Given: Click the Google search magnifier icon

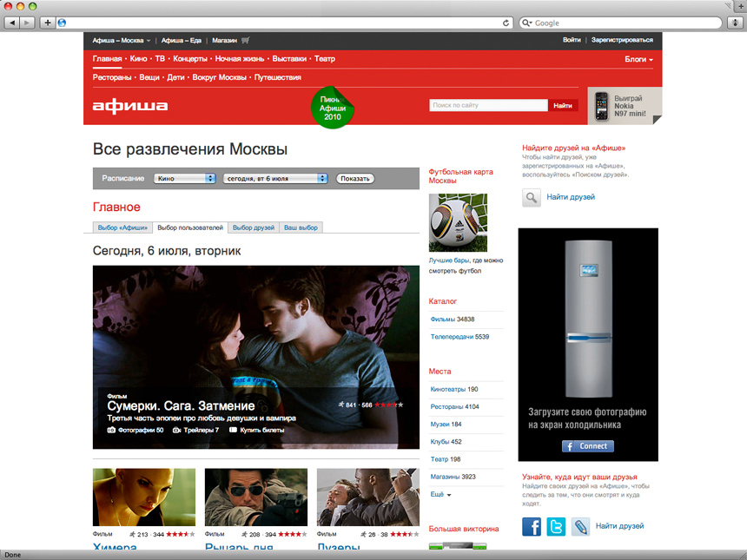Looking at the screenshot, I should [x=527, y=23].
